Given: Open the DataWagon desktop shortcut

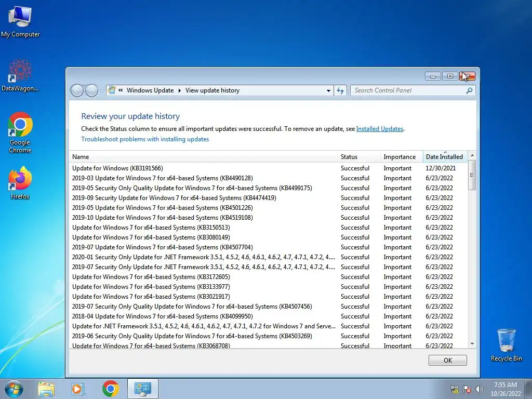Looking at the screenshot, I should tap(20, 75).
